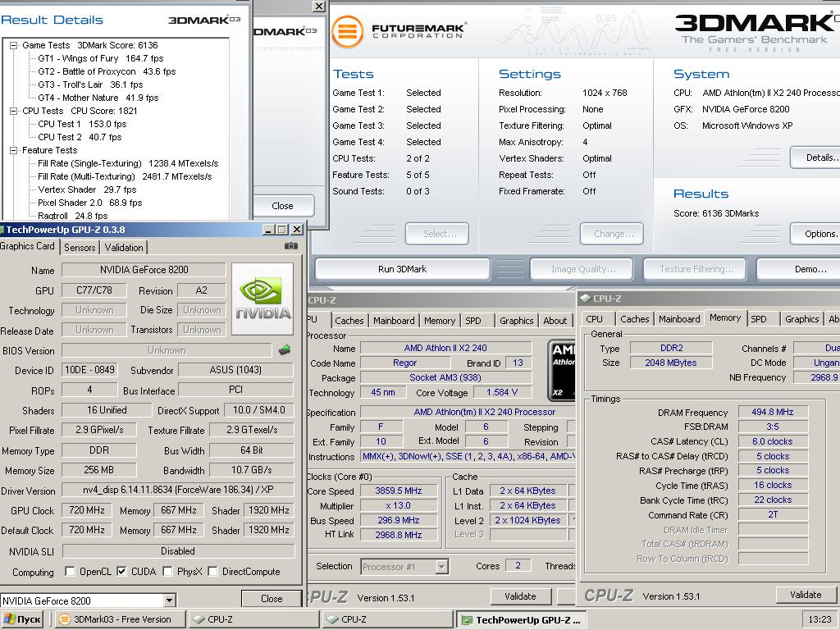840x630 pixels.
Task: Click Validate in CPU-Z processor window
Action: coord(520,596)
